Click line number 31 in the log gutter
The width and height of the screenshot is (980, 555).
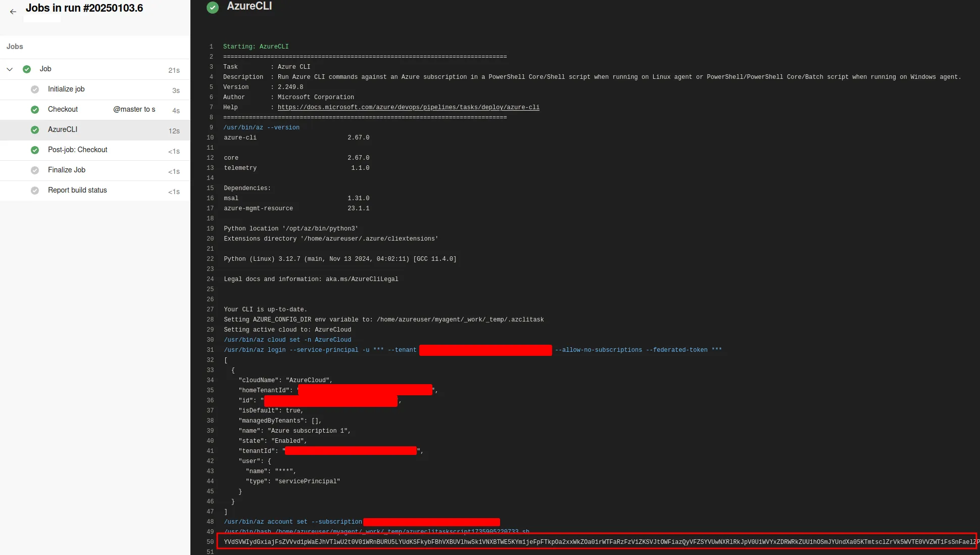point(210,350)
